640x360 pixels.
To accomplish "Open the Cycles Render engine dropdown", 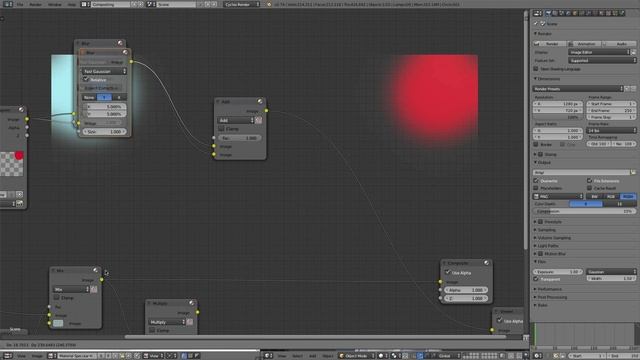I will [242, 4].
